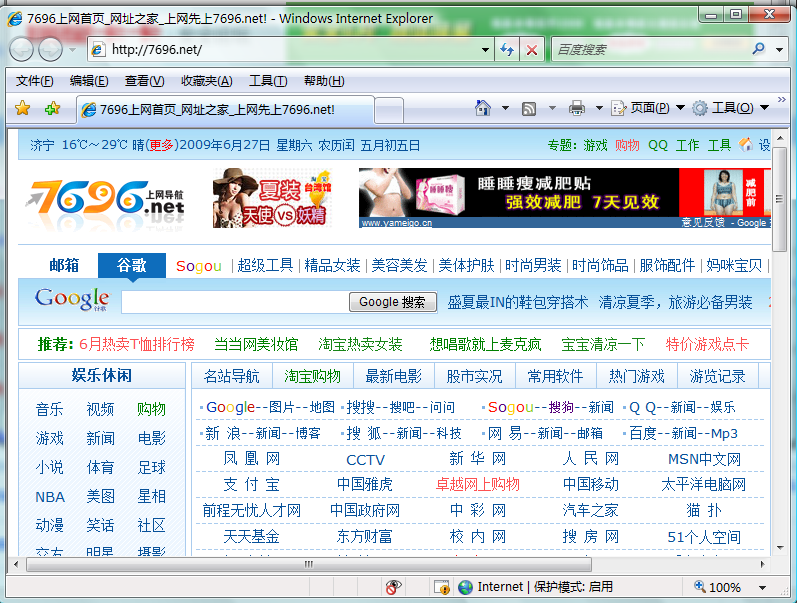Open the Favorites Center star icon
The image size is (797, 603).
[x=22, y=108]
